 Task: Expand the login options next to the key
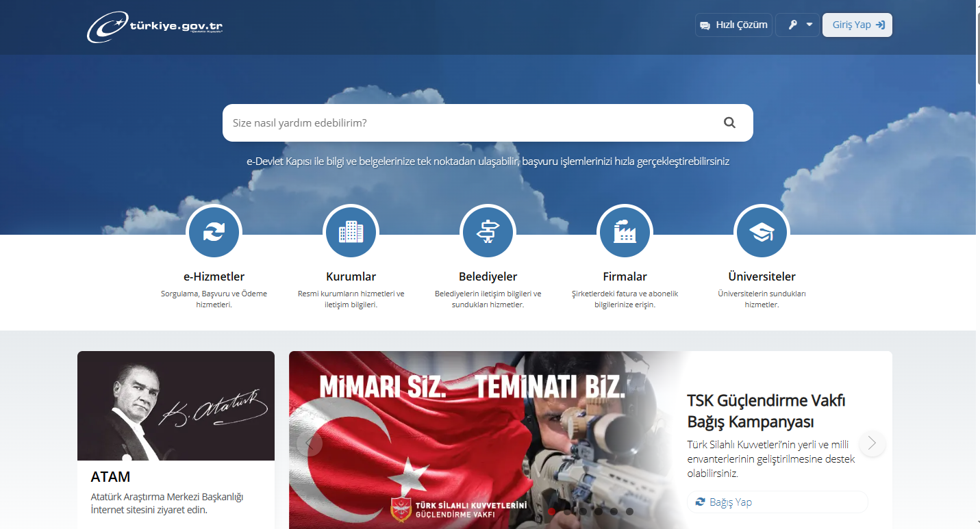[809, 25]
